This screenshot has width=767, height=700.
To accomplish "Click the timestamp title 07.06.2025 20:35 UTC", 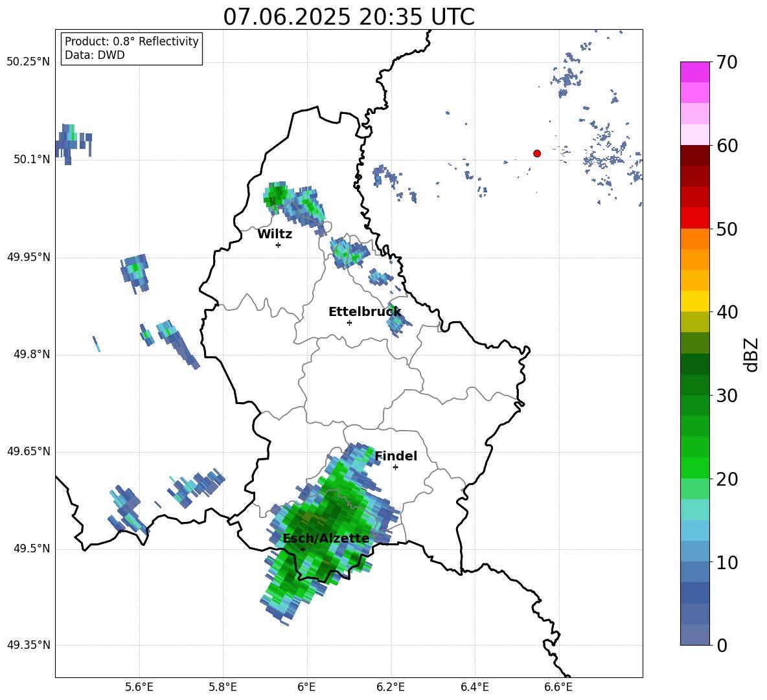I will 349,17.
